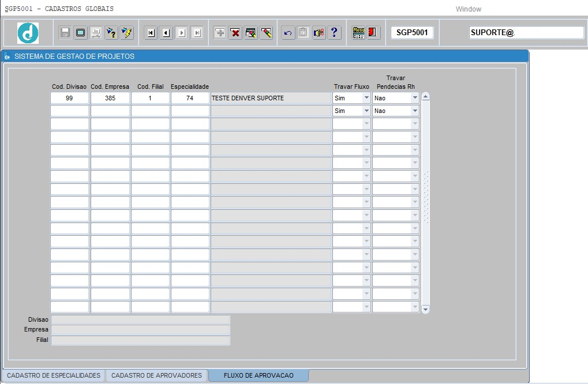Open Help with the question mark icon
Image resolution: width=588 pixels, height=384 pixels.
click(334, 33)
